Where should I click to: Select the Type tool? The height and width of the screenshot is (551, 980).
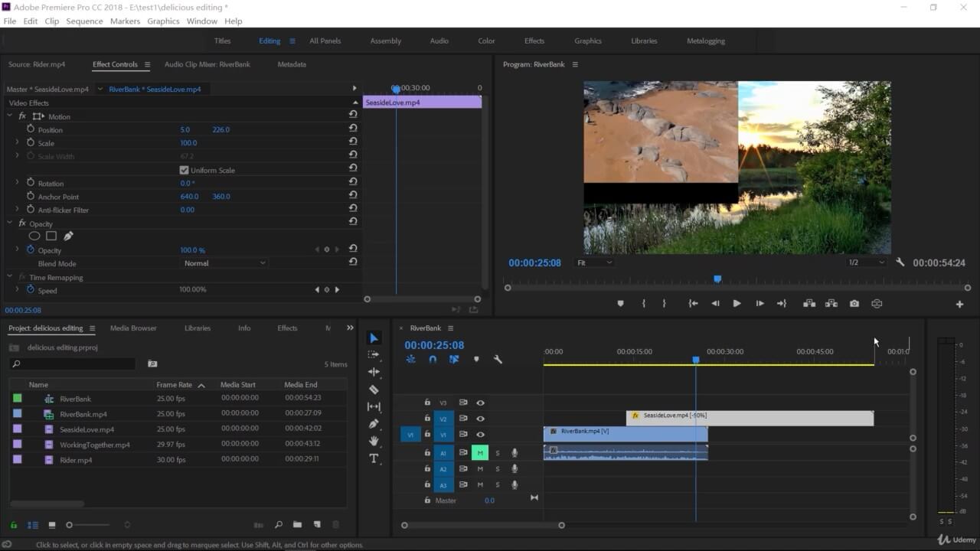coord(374,458)
